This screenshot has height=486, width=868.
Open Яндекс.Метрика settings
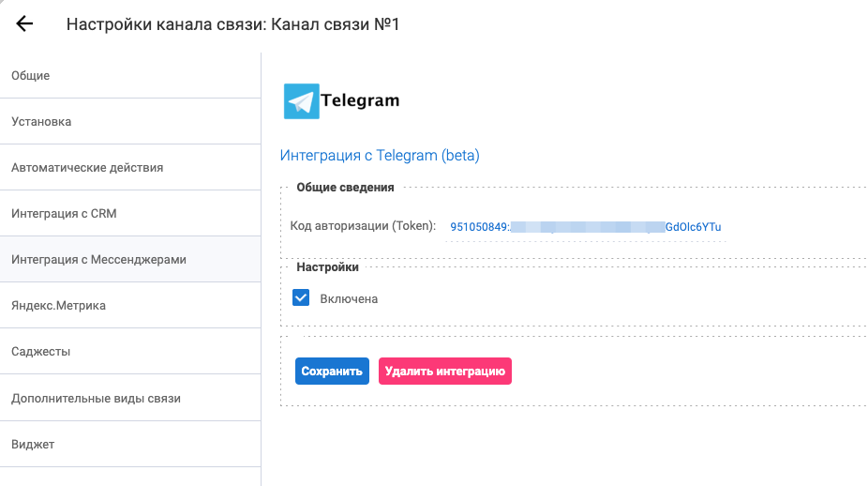(x=58, y=306)
